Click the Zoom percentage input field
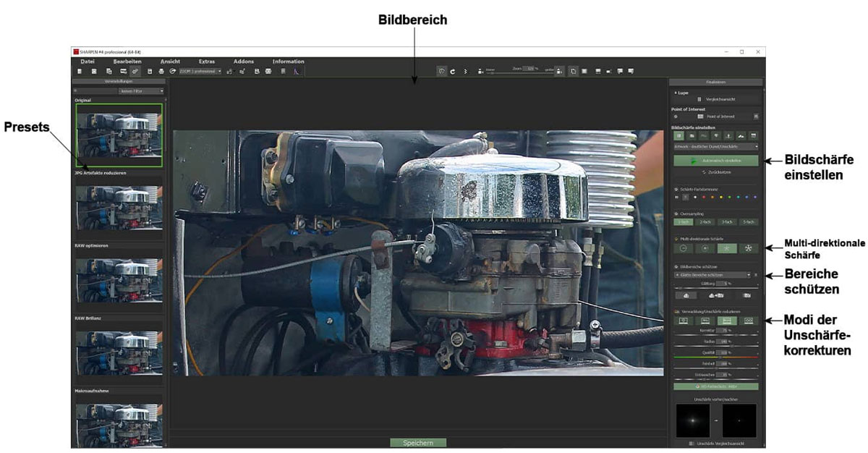Screen dimensions: 868x453 [x=528, y=68]
